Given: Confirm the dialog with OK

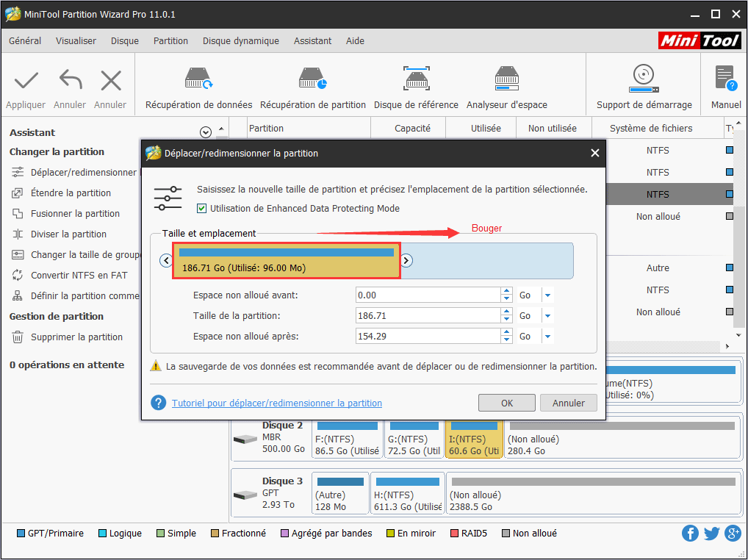Looking at the screenshot, I should [506, 403].
